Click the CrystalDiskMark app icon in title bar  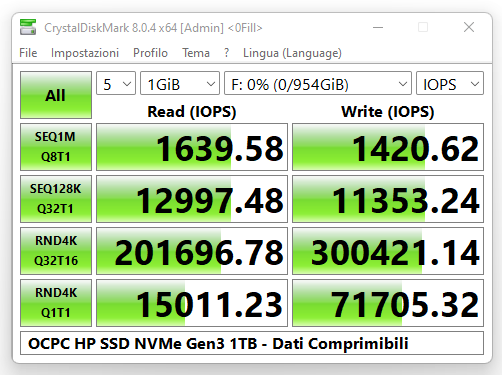(28, 27)
